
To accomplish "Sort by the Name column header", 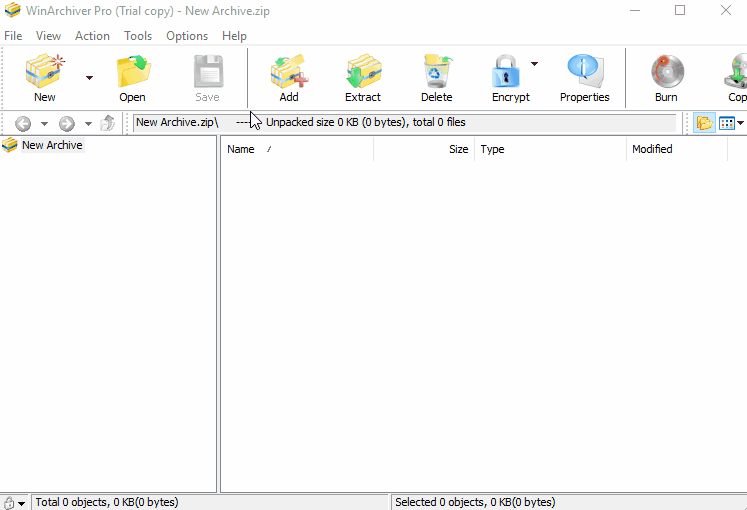I will point(297,149).
